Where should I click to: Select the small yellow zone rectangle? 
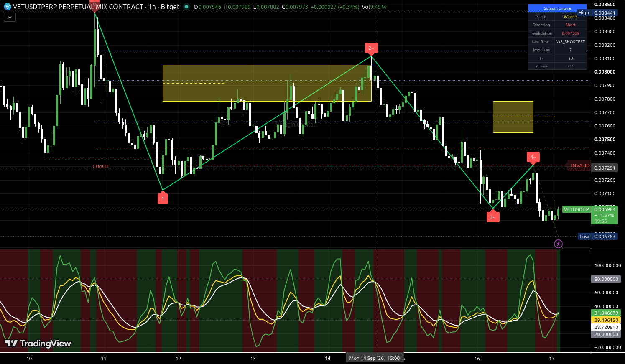513,117
